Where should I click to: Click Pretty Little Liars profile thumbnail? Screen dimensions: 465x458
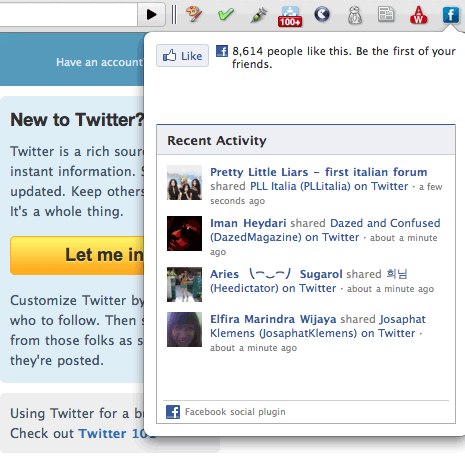[x=184, y=182]
